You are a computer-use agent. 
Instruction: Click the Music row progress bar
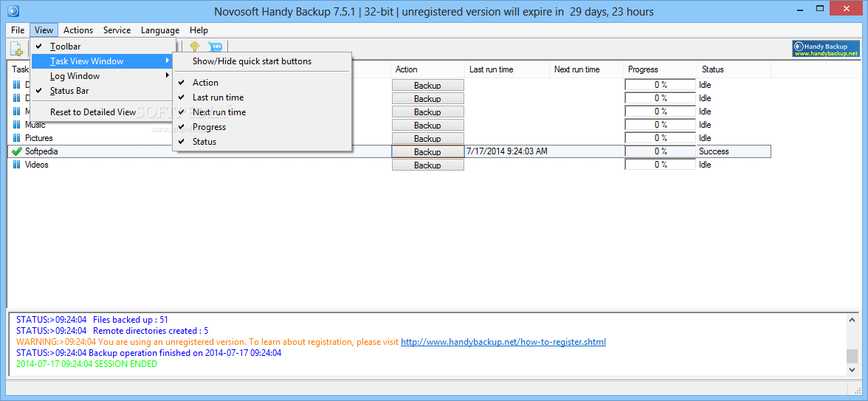pyautogui.click(x=661, y=125)
